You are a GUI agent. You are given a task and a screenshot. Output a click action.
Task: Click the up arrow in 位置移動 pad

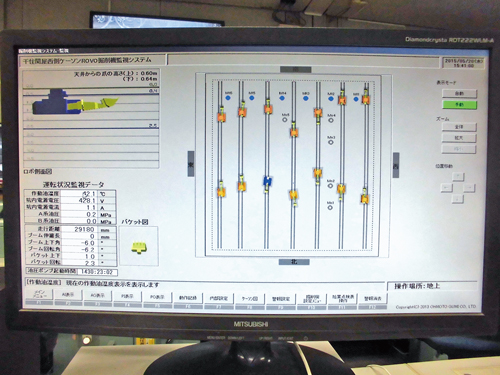(458, 176)
